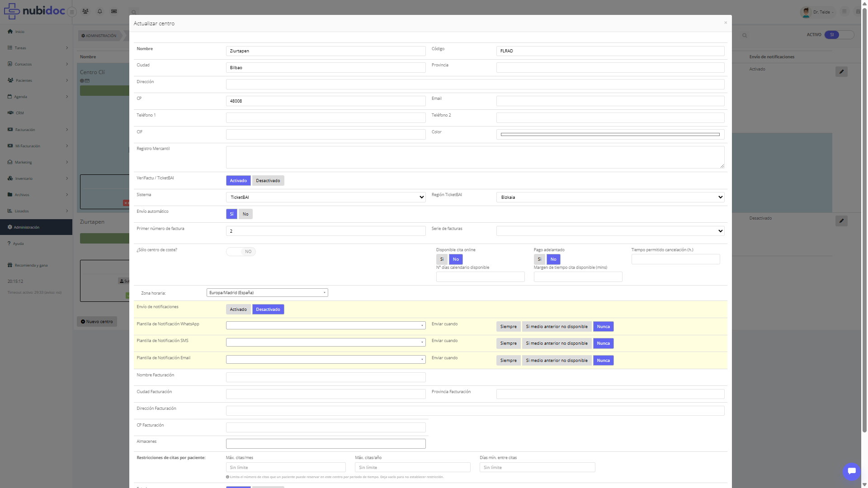Open the Sistema TicketBAI dropdown
868x488 pixels.
tap(326, 197)
